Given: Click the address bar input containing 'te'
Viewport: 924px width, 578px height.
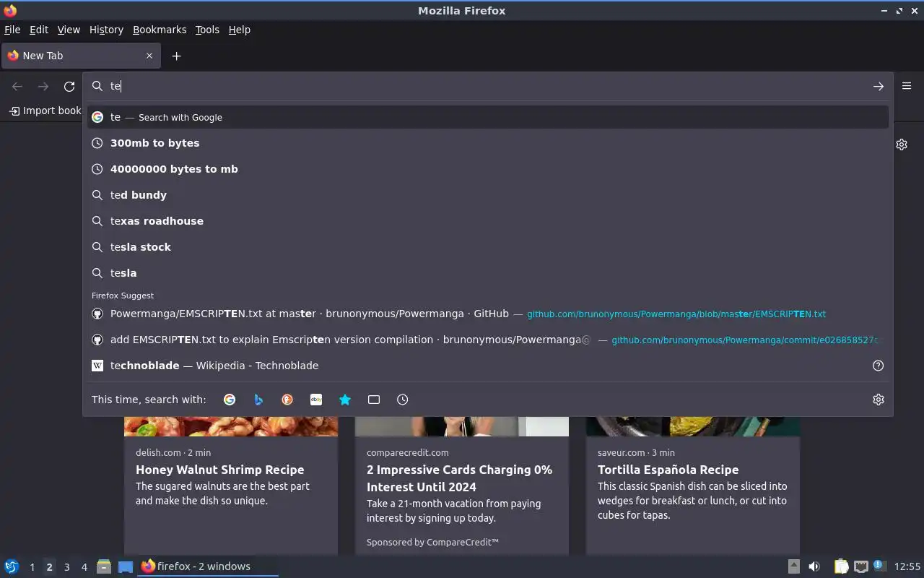Looking at the screenshot, I should pos(488,86).
